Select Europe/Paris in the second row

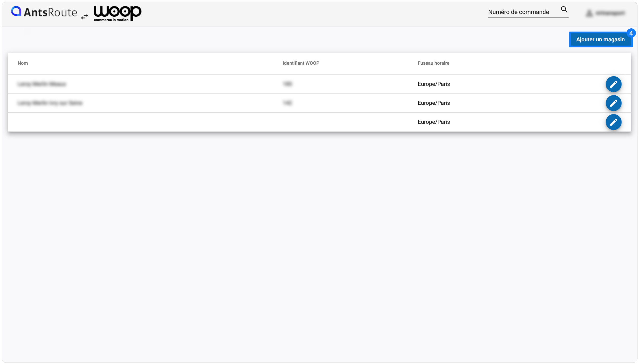(434, 103)
